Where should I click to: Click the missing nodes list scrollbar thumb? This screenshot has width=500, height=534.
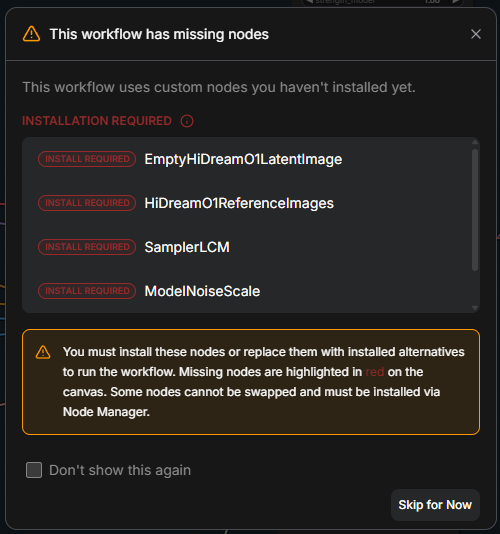(475, 210)
